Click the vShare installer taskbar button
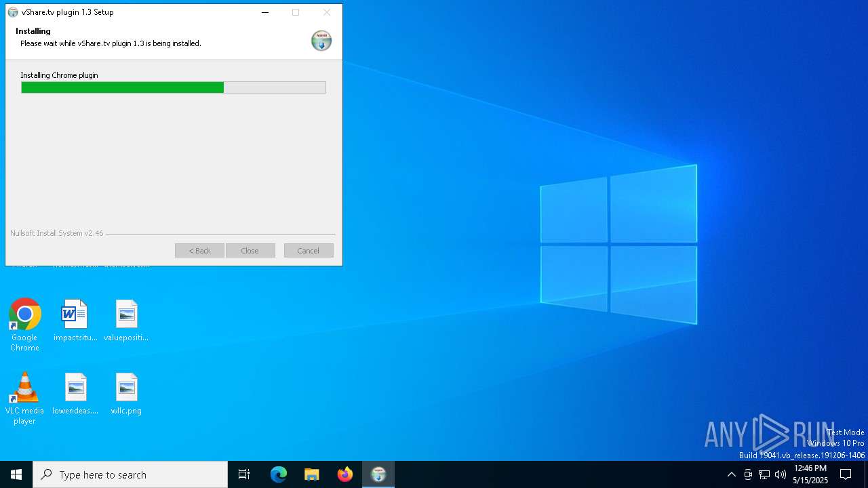 (x=378, y=474)
